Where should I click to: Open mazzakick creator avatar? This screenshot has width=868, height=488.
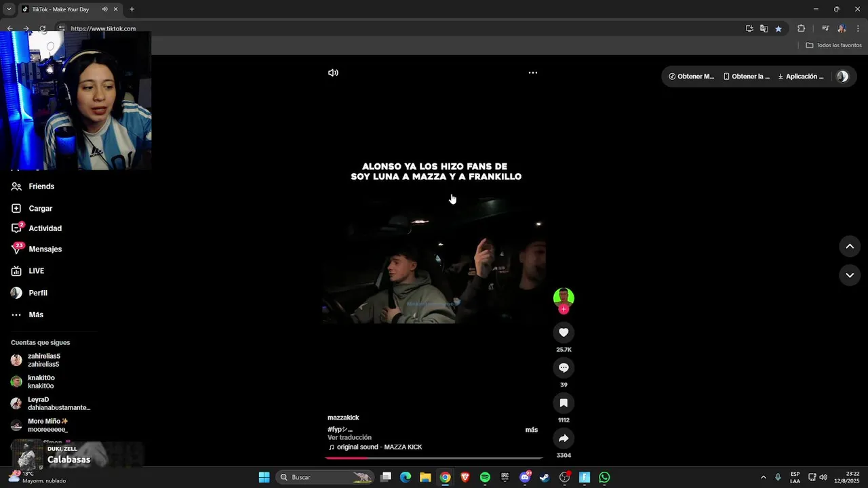pos(564,297)
